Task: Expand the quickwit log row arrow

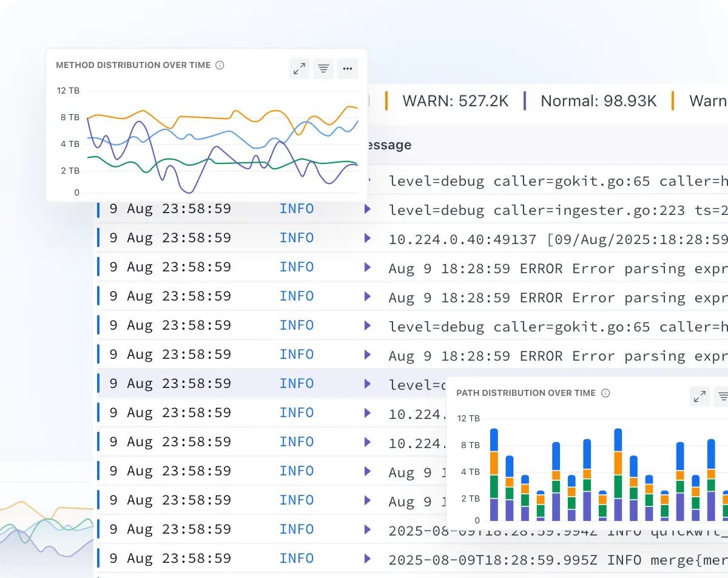Action: tap(367, 530)
